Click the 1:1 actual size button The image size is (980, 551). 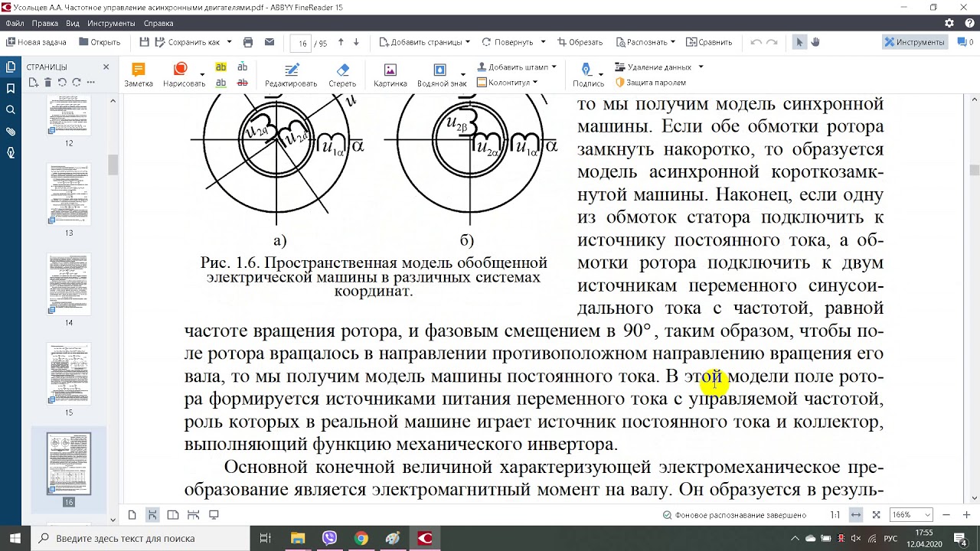tap(835, 515)
